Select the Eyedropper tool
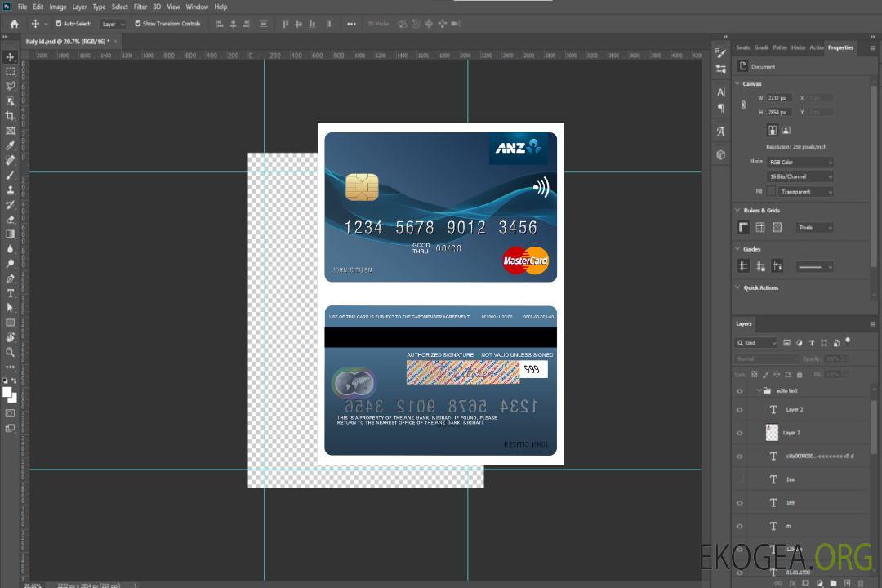Screen dimensions: 882x588 click(10, 145)
